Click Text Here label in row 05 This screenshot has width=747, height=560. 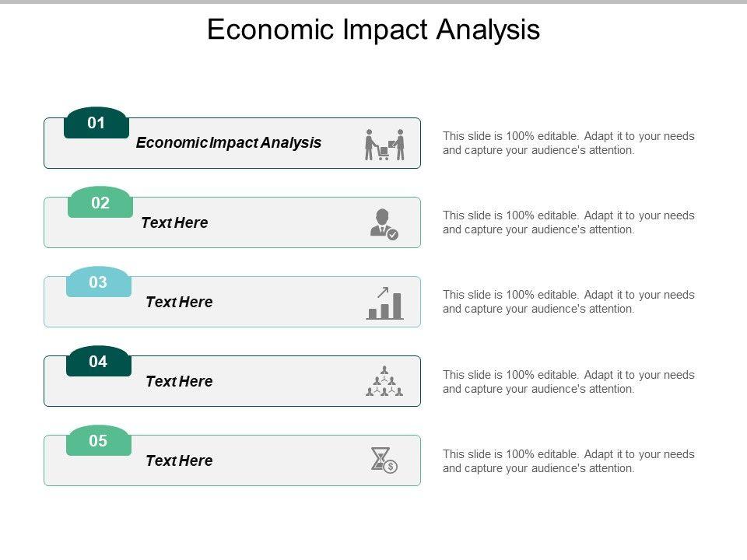click(x=179, y=460)
